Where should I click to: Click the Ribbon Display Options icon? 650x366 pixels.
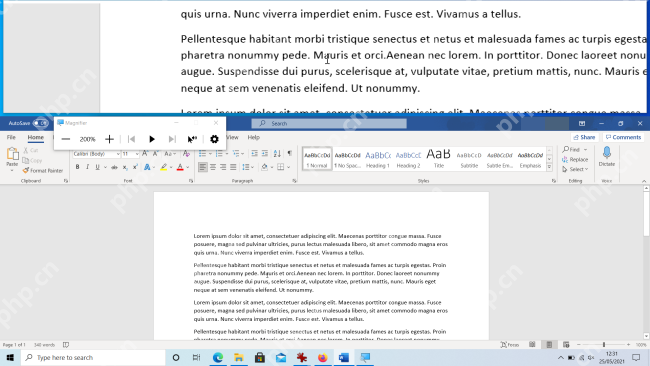[582, 124]
